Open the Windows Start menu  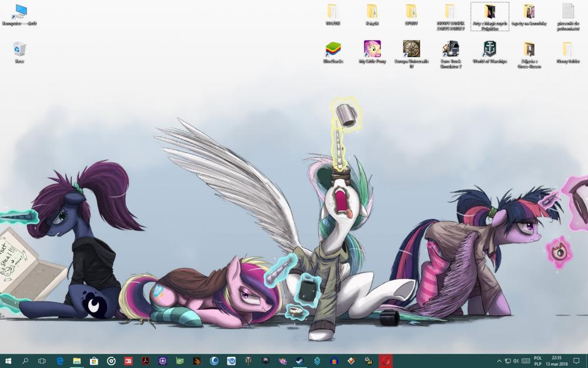pyautogui.click(x=8, y=361)
